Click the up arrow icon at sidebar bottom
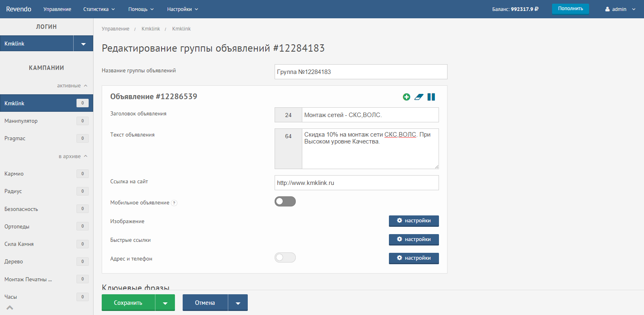The height and width of the screenshot is (315, 644). point(10,308)
